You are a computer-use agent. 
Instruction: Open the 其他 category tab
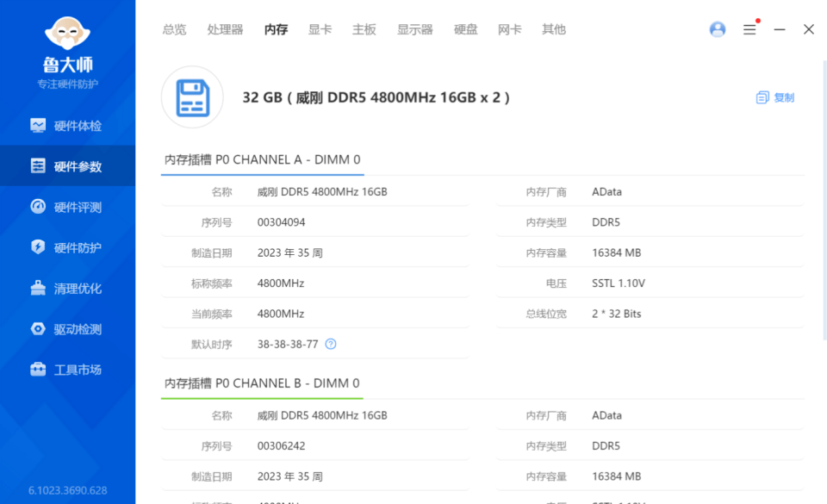coord(553,28)
